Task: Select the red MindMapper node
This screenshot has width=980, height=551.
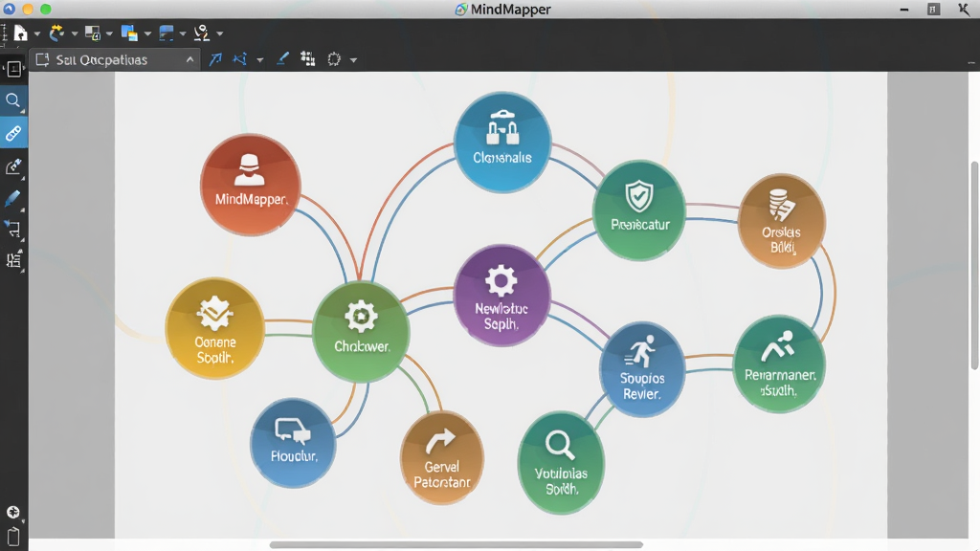Action: tap(251, 185)
